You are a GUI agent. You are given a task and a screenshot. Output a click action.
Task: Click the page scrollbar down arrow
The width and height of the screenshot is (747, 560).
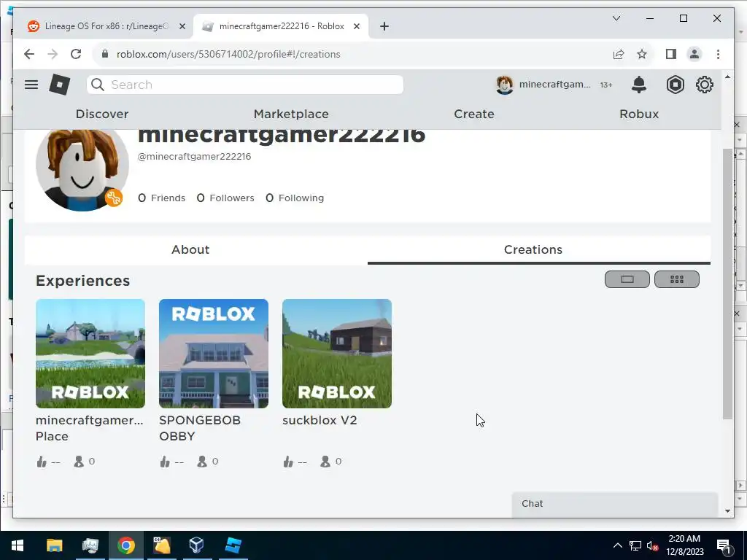pos(727,511)
